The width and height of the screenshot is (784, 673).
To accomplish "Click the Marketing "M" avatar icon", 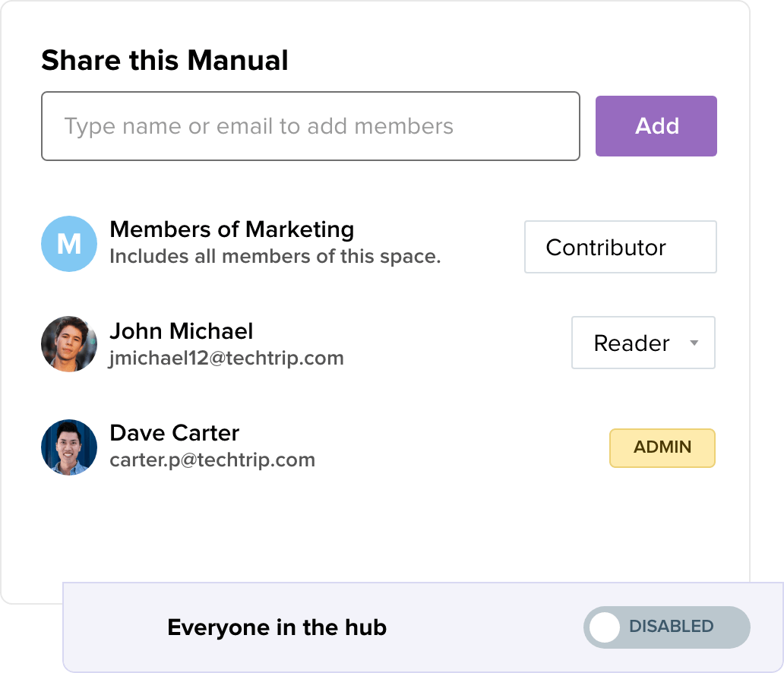I will 69,244.
